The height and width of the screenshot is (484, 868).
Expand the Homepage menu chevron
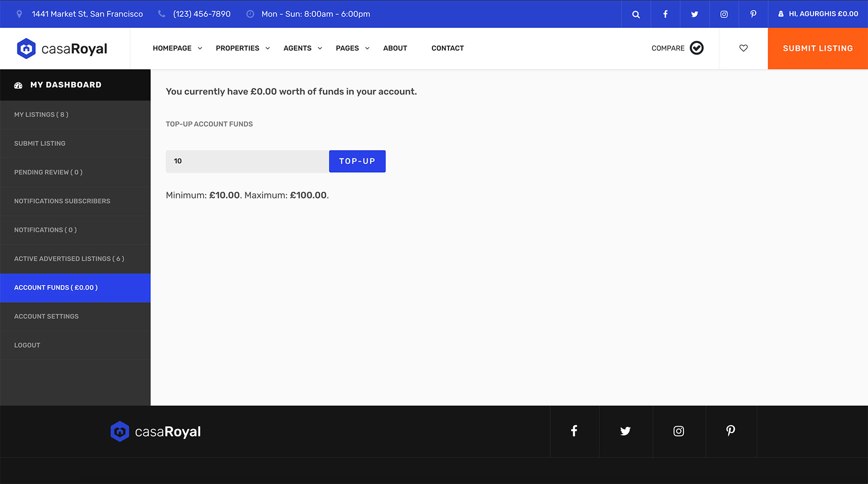pos(200,48)
